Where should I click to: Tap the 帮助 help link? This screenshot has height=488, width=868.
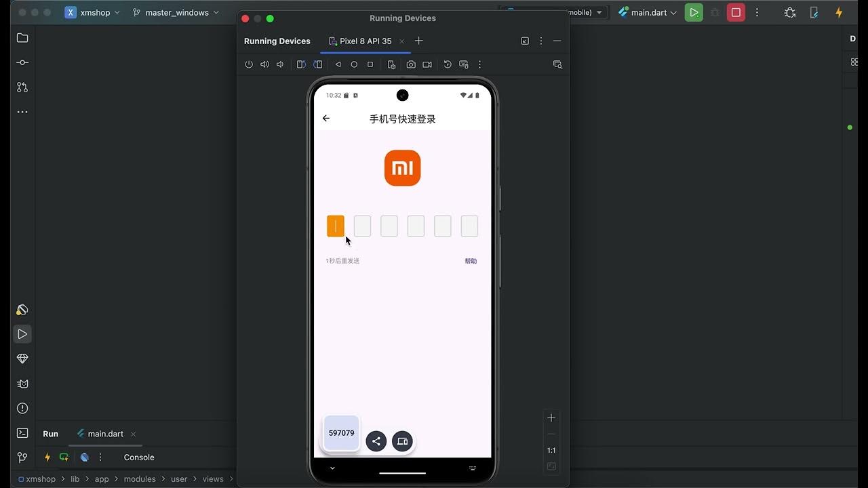coord(471,261)
